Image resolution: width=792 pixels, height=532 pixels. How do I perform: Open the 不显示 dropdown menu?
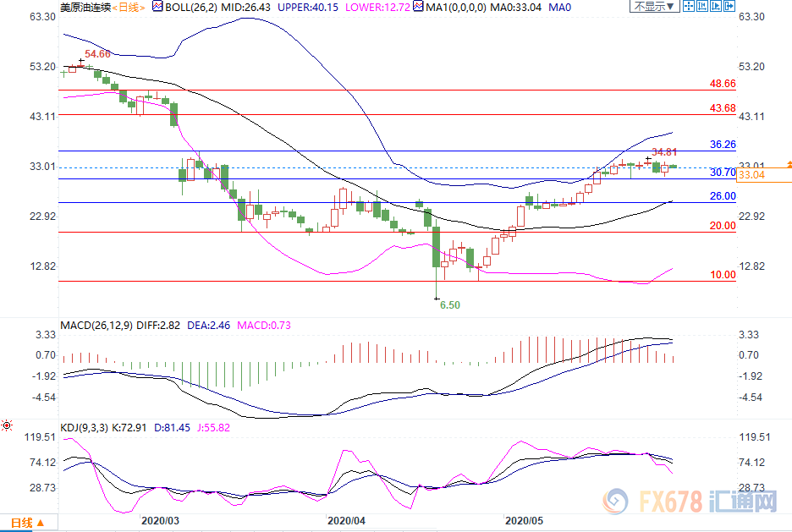[652, 7]
